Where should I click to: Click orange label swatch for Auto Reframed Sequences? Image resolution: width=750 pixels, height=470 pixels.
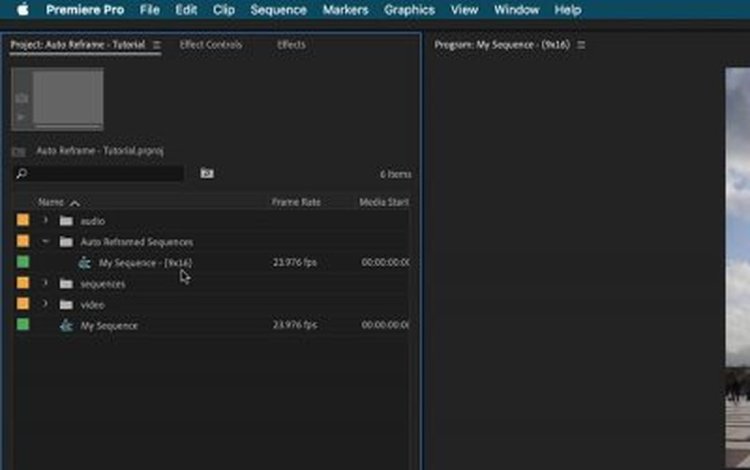pos(22,241)
